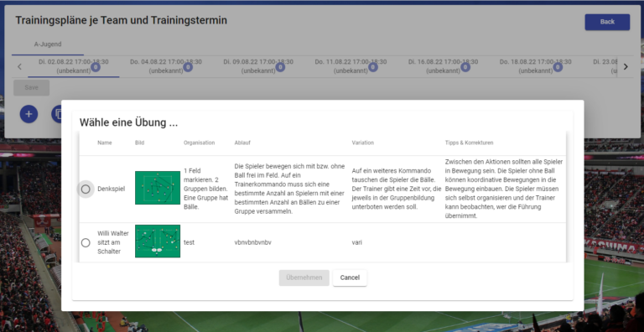Select the Denkspiel exercise radio button
644x332 pixels.
[x=86, y=189]
